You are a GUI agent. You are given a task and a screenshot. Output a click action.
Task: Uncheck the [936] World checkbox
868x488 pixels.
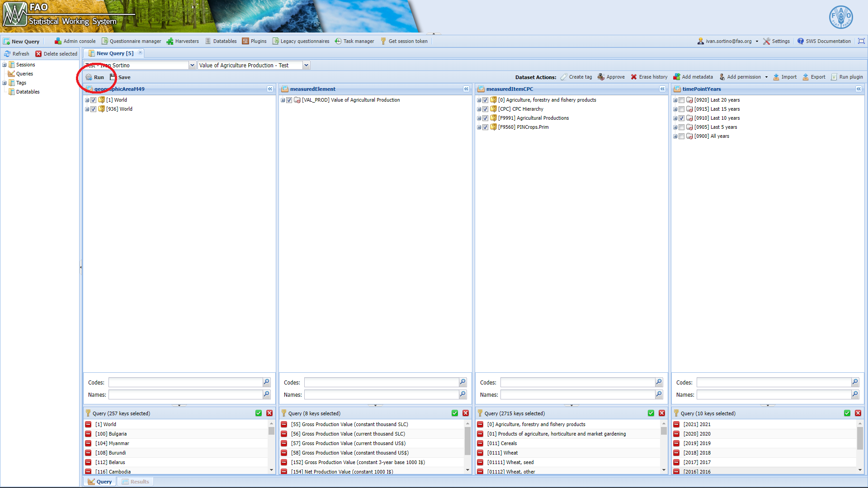[94, 109]
